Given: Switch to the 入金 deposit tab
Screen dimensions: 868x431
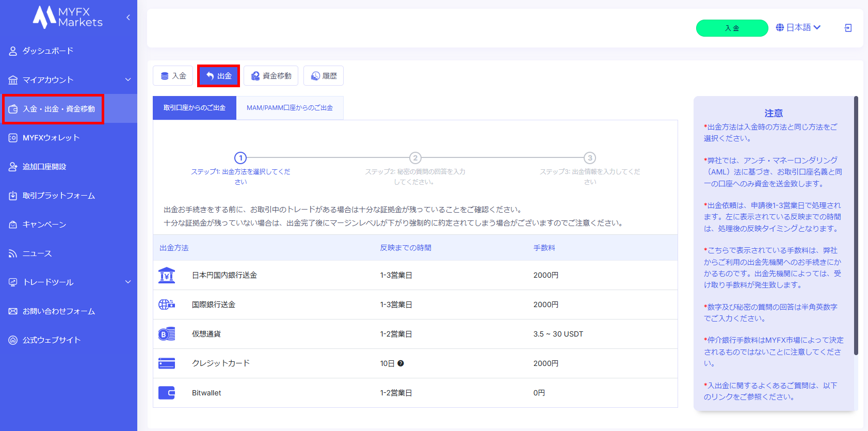Looking at the screenshot, I should coord(173,76).
